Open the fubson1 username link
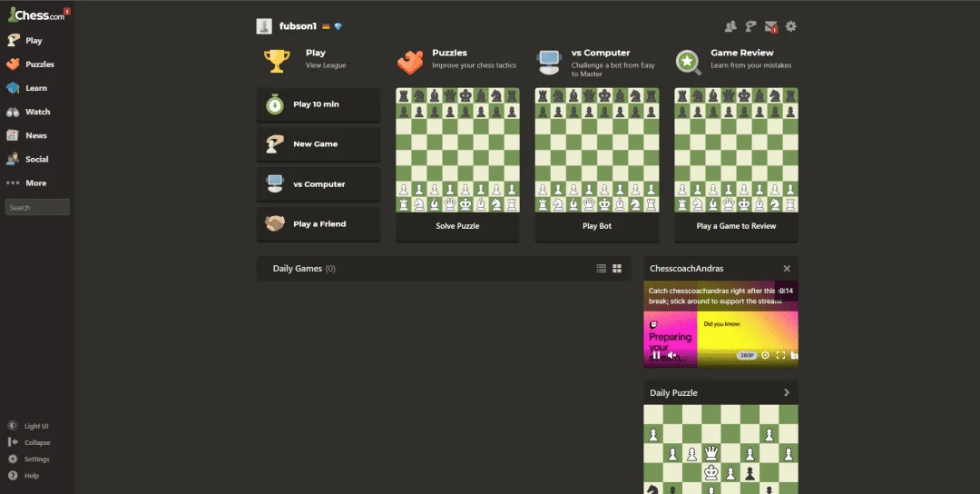Screen dimensions: 980x494 pos(299,26)
